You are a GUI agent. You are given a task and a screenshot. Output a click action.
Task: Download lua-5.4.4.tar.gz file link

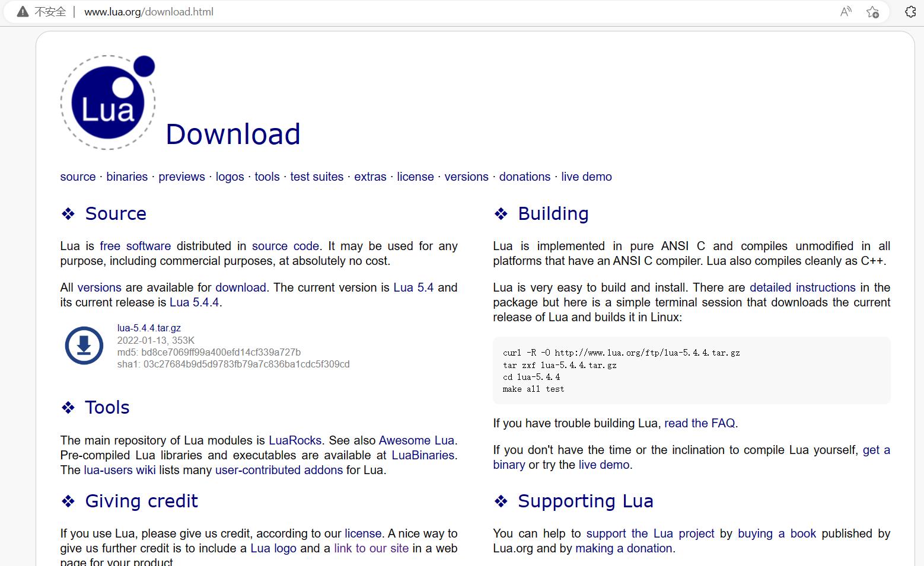149,328
